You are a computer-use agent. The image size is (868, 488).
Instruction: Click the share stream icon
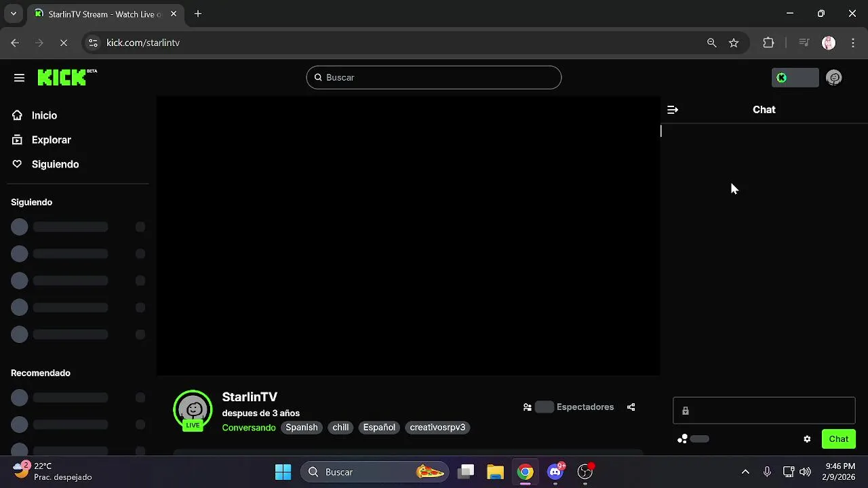coord(631,407)
